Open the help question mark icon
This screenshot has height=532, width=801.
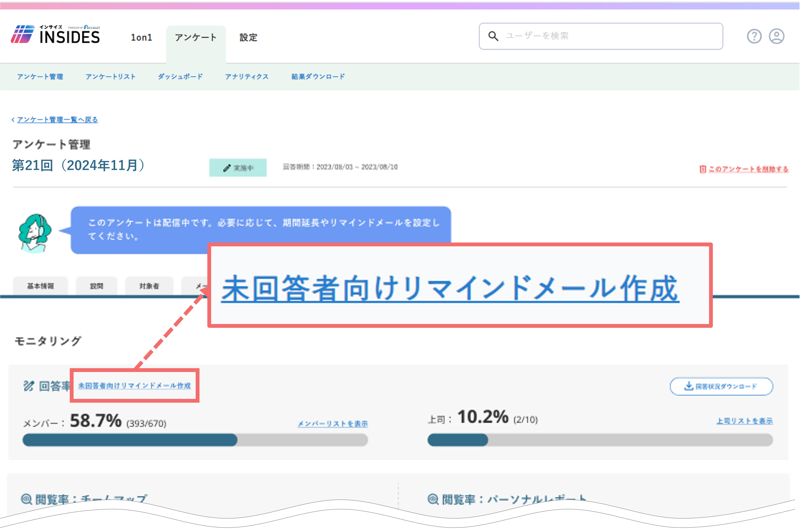tap(754, 36)
